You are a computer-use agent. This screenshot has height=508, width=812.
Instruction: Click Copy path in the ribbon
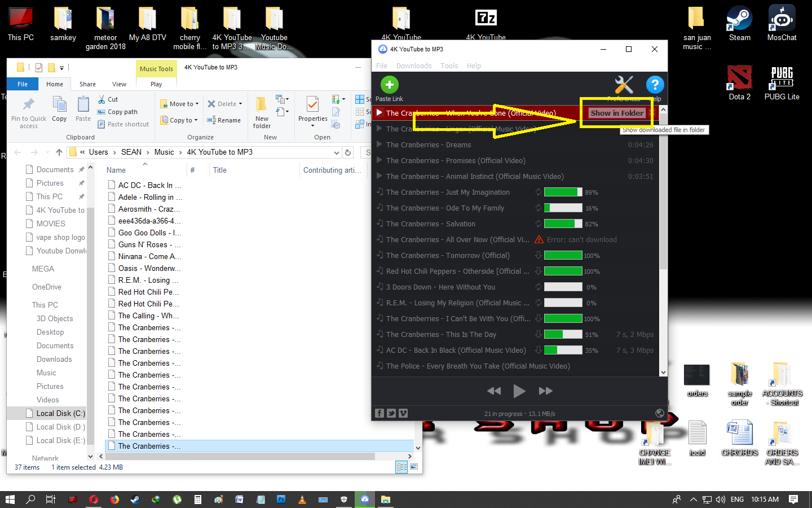117,112
